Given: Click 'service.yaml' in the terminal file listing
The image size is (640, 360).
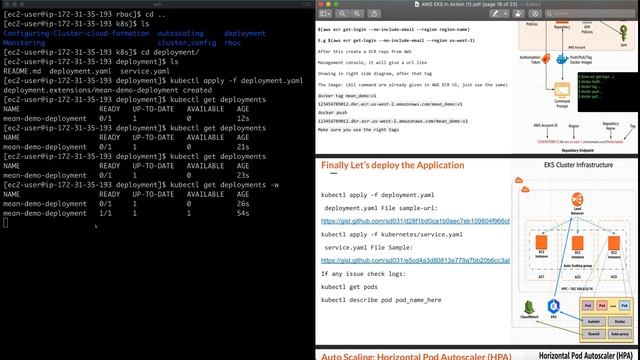Looking at the screenshot, I should [145, 71].
